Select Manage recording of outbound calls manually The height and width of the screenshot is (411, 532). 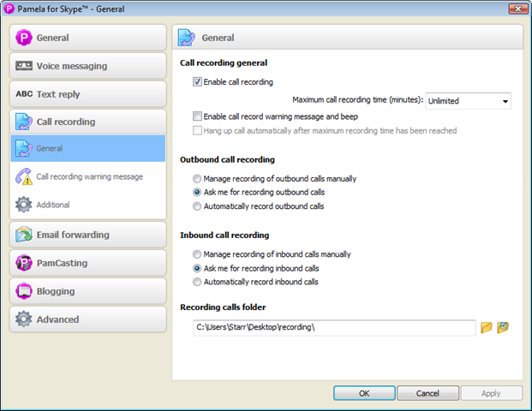tap(197, 178)
